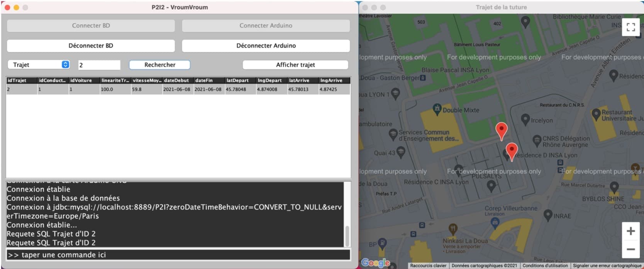Click Déconnecter Arduino button
Screen dimensions: 644x269
click(266, 46)
